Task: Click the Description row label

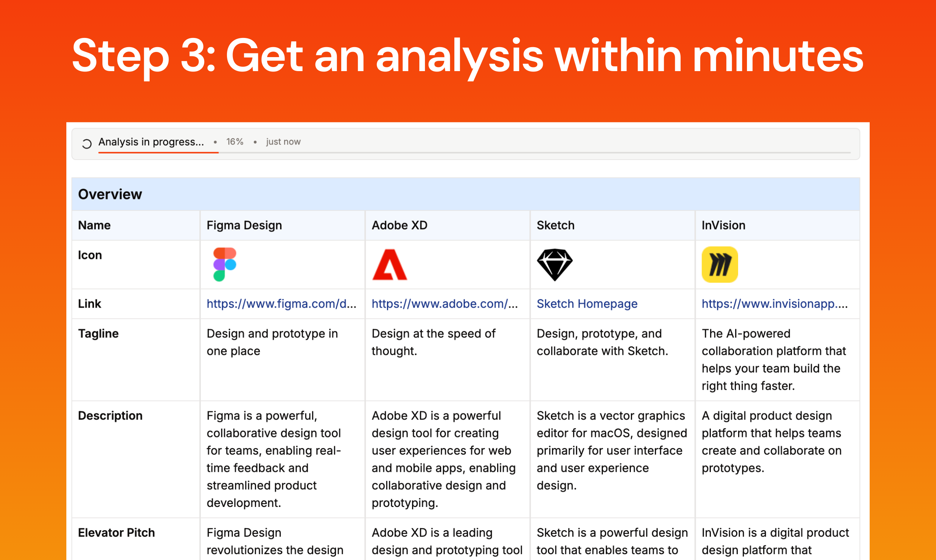Action: (110, 416)
